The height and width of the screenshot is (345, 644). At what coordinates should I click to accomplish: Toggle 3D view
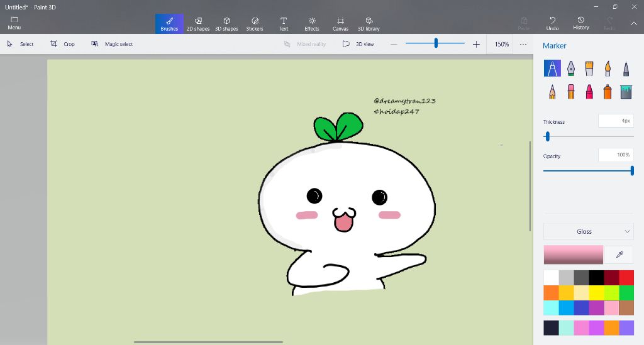tap(358, 44)
